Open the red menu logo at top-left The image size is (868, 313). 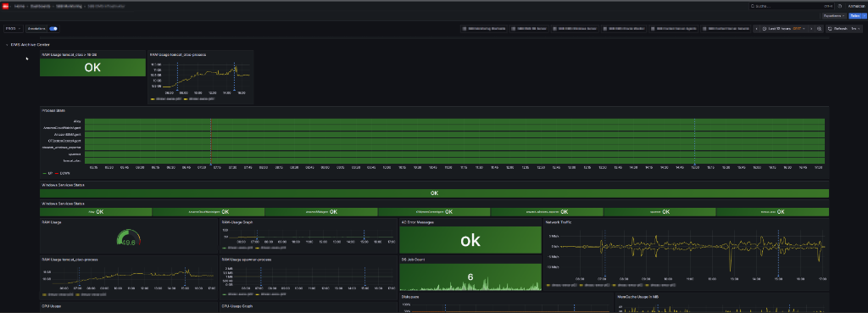[x=6, y=6]
